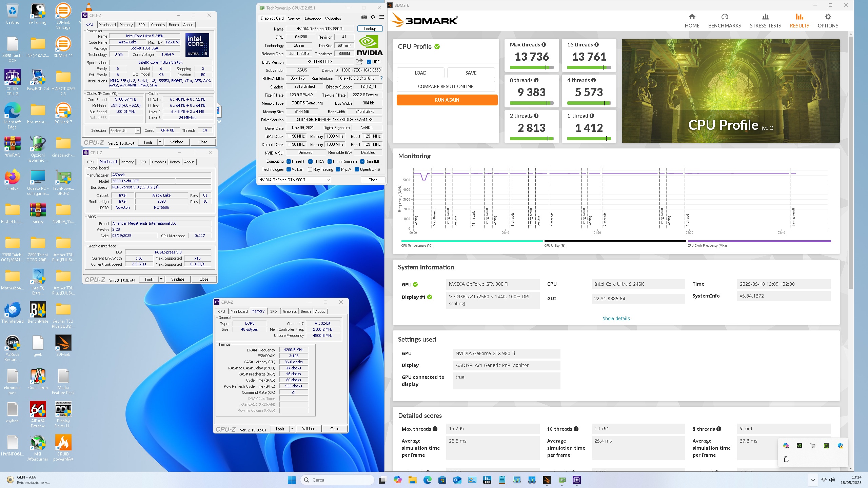868x488 pixels.
Task: Toggle the Vulkan checkbox in GPU-Z
Action: [x=289, y=169]
